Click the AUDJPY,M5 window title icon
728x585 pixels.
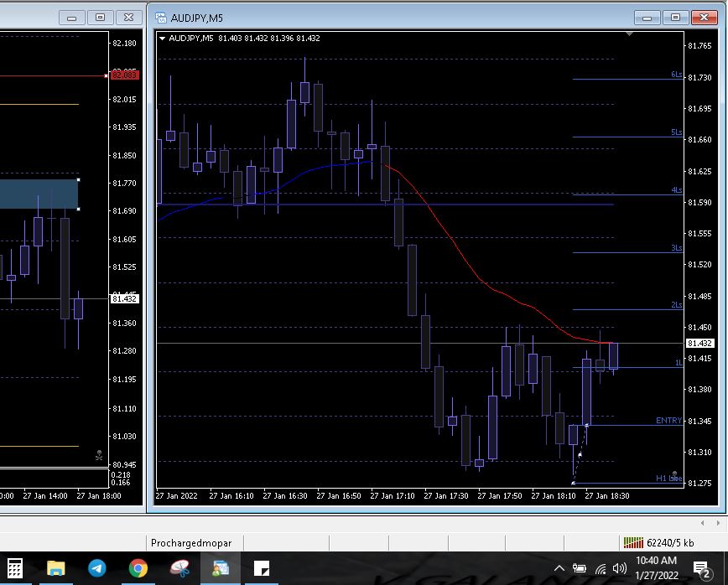point(161,18)
